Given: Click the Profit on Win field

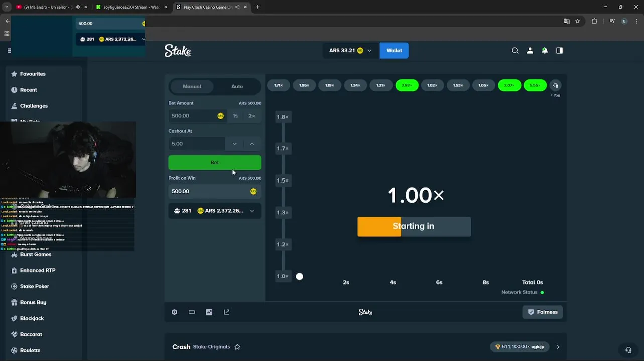Looking at the screenshot, I should coord(214,191).
